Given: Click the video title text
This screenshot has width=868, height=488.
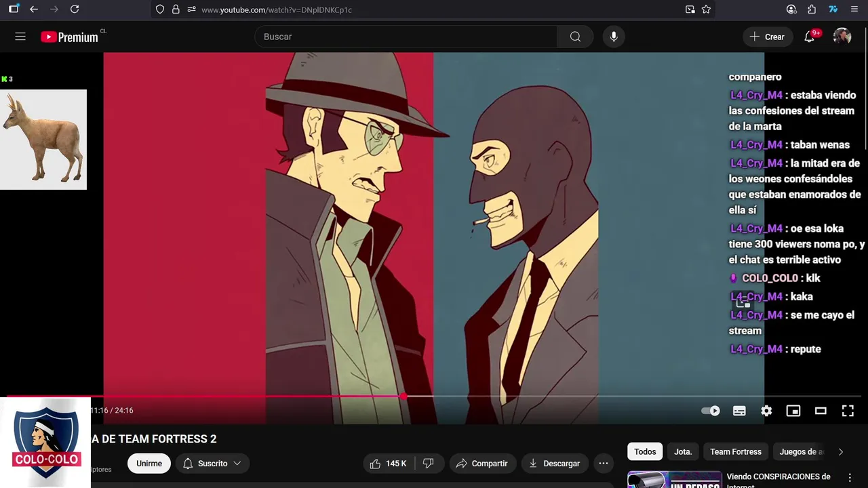Looking at the screenshot, I should pyautogui.click(x=154, y=439).
